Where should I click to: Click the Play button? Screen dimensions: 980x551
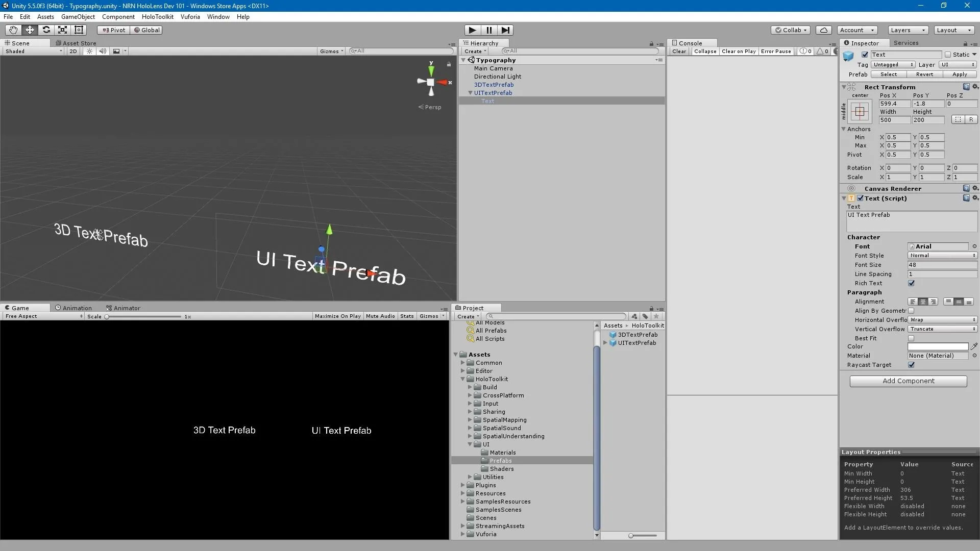(x=473, y=30)
